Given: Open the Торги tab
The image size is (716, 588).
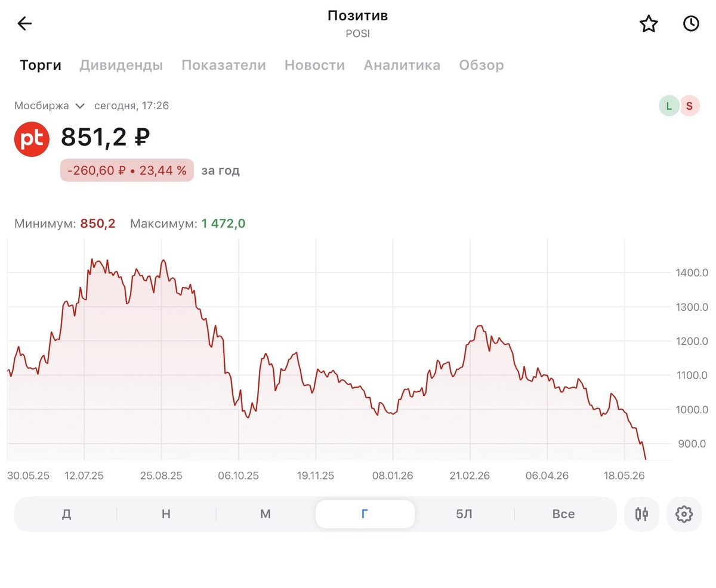Looking at the screenshot, I should 41,65.
